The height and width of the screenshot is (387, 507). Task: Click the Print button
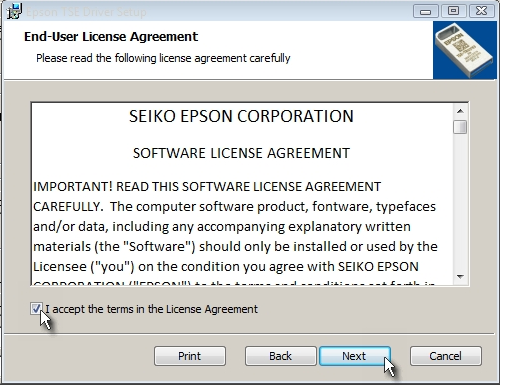[x=190, y=356]
